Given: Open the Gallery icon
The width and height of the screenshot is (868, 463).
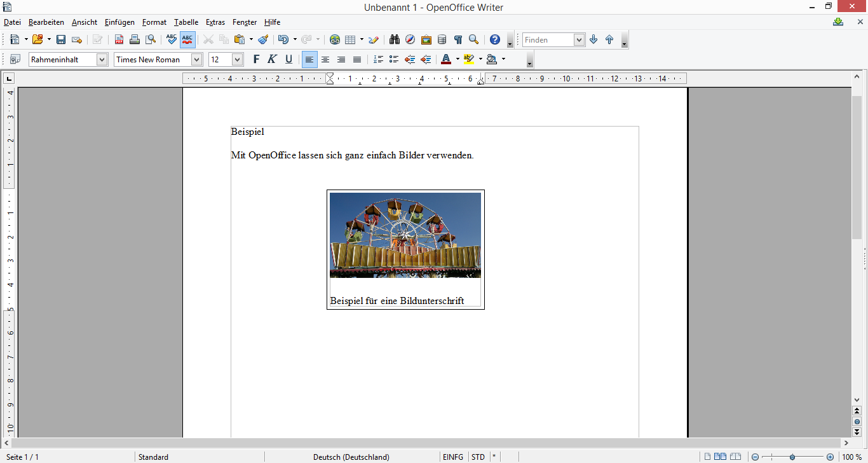Looking at the screenshot, I should (426, 39).
